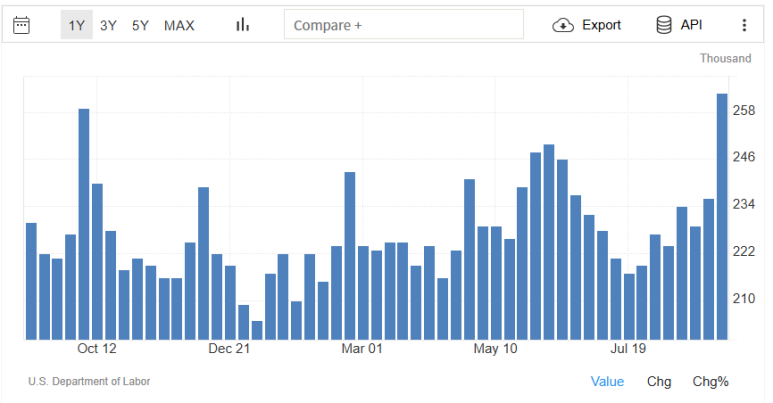
Task: Click the U.S. Department of Labor source
Action: click(x=90, y=381)
